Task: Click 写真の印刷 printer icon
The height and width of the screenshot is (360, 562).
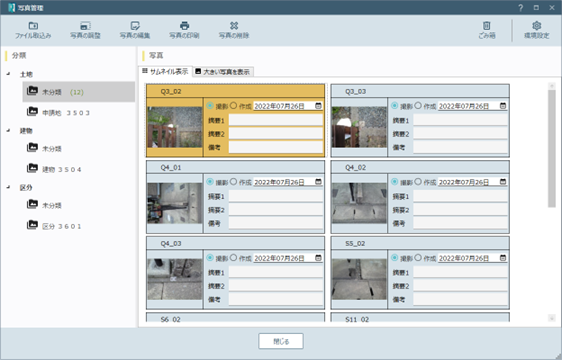Action: click(184, 26)
